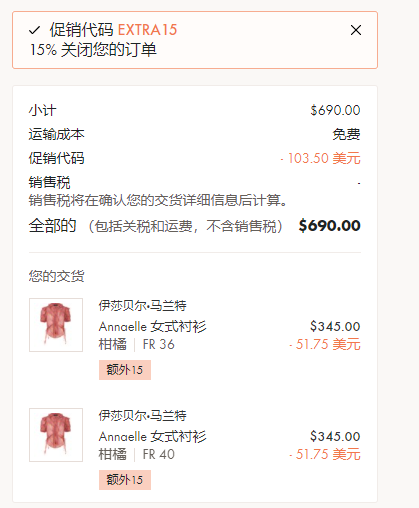Dismiss the EXTRA15 promo code banner
Screen dimensions: 419x508
(356, 30)
